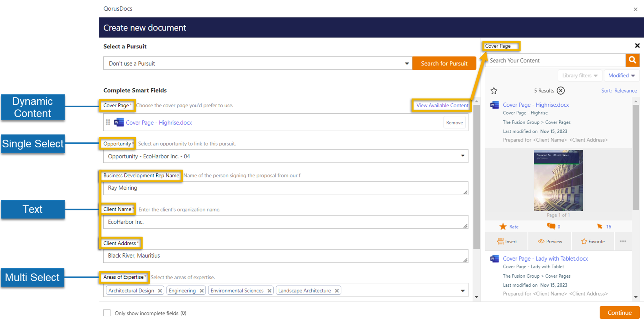This screenshot has height=328, width=644.
Task: Click the favorites star filter icon
Action: (x=493, y=91)
